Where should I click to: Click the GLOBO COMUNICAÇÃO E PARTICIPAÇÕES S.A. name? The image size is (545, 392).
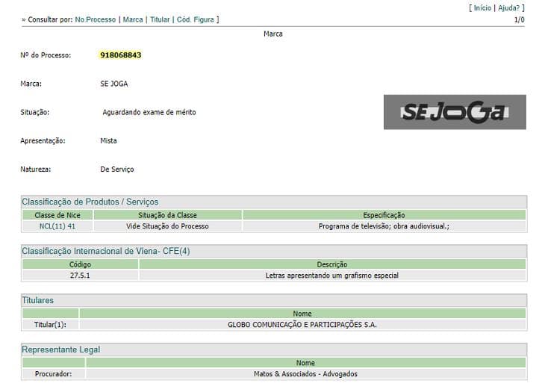click(302, 325)
